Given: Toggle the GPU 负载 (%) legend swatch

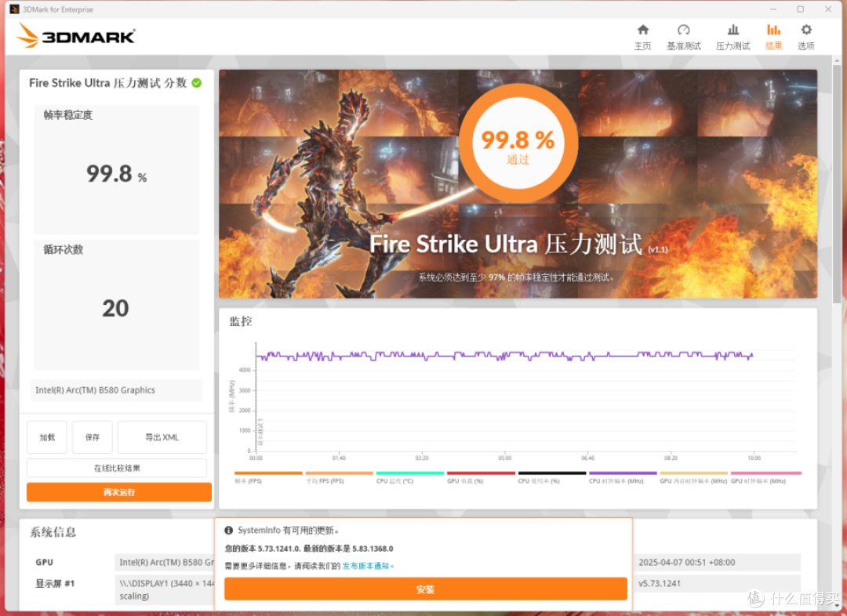Looking at the screenshot, I should click(481, 473).
